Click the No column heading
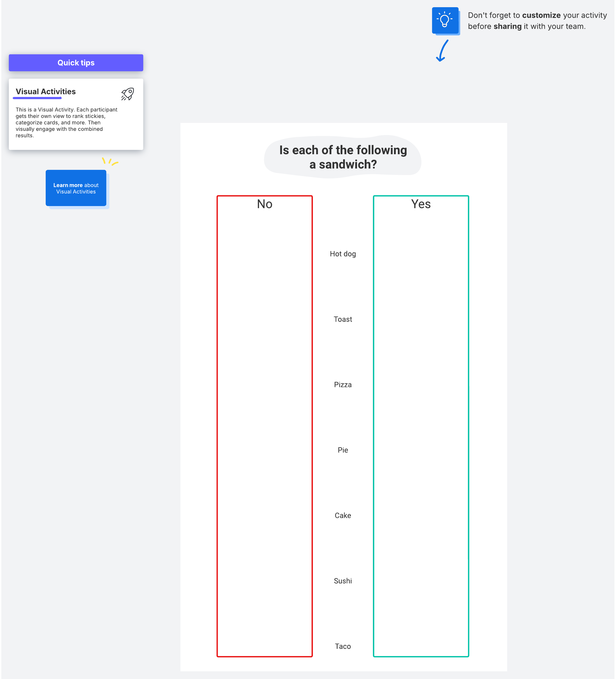Viewport: 616px width, 679px height. 264,204
